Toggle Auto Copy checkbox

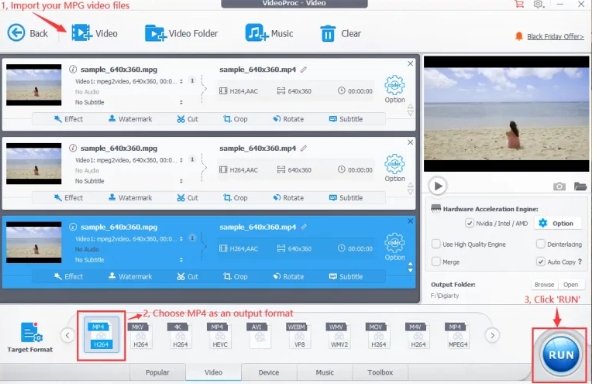click(x=541, y=261)
